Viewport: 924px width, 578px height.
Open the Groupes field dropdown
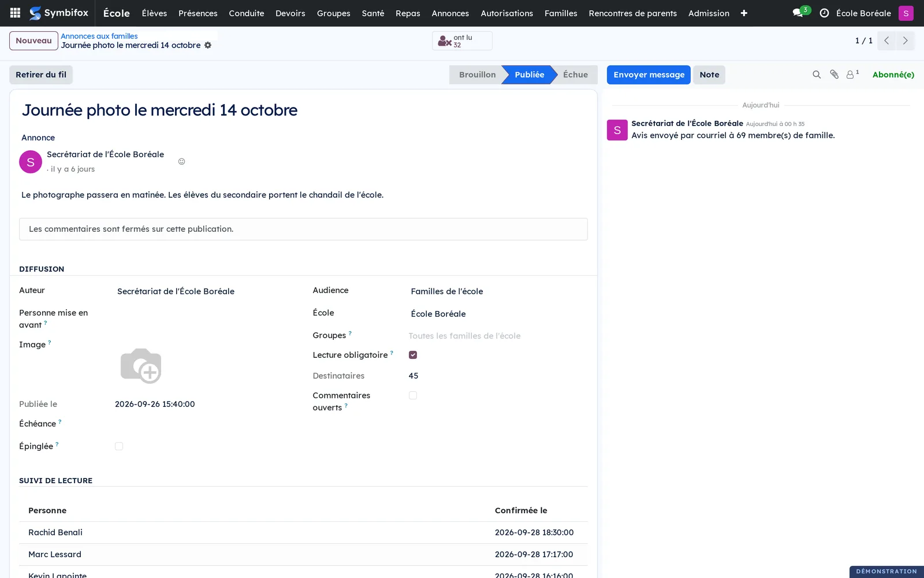(x=497, y=336)
